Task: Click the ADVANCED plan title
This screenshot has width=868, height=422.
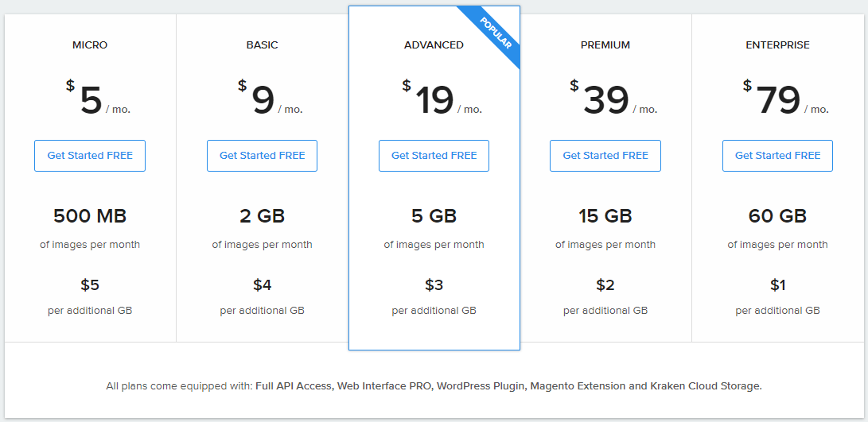Action: pos(434,45)
